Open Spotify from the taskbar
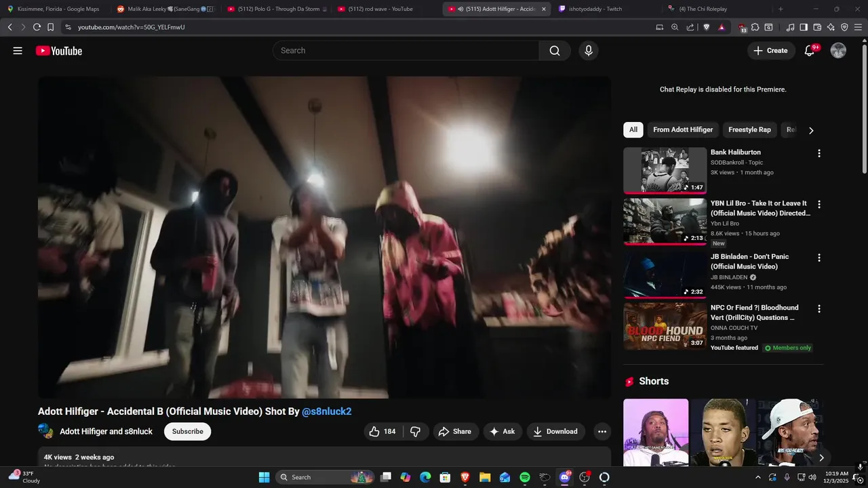This screenshot has width=868, height=488. coord(524,477)
